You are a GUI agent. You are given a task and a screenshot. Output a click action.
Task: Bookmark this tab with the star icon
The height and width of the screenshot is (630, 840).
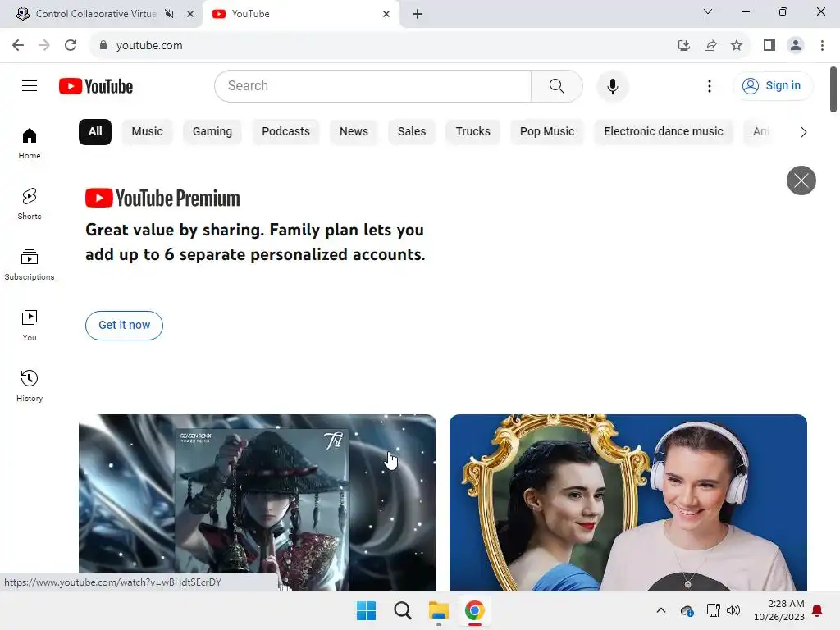(737, 45)
